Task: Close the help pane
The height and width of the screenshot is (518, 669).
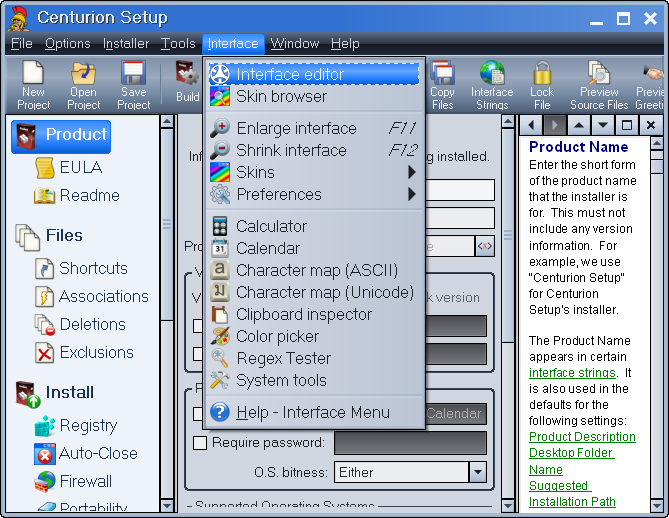Action: pyautogui.click(x=650, y=125)
